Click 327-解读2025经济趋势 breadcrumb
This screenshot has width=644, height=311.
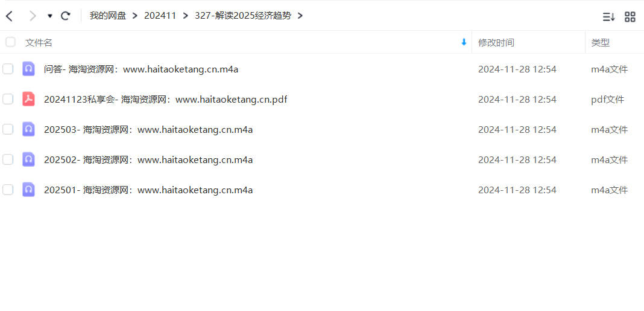[243, 16]
